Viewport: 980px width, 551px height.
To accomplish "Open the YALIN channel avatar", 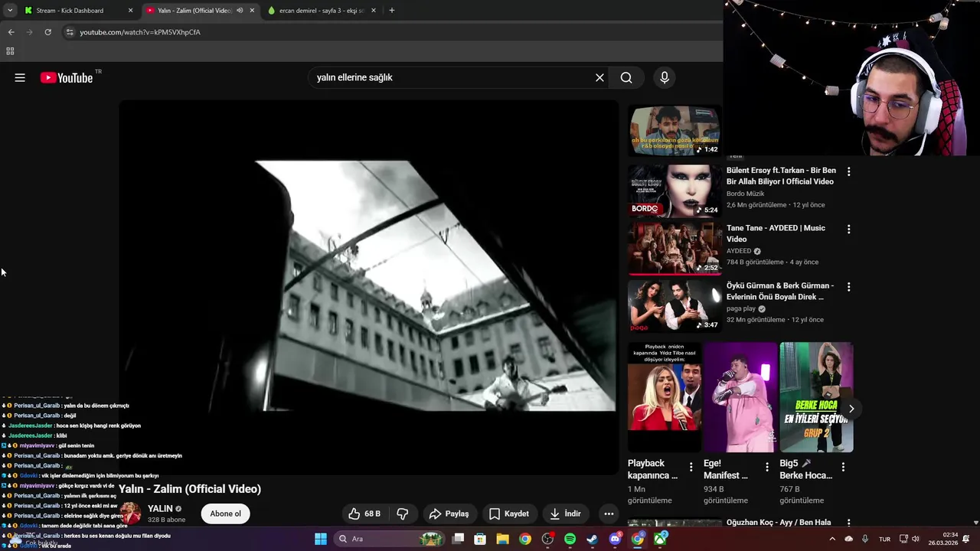I will (131, 514).
